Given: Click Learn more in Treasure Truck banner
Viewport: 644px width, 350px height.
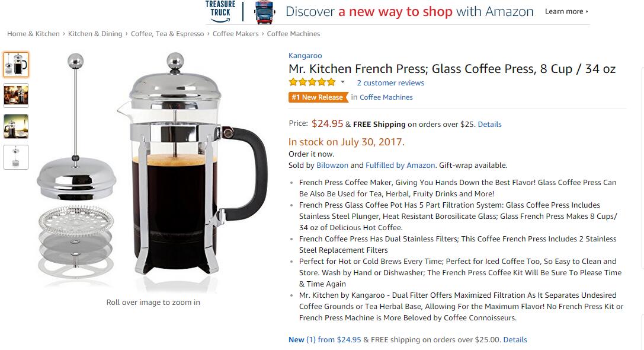Looking at the screenshot, I should pyautogui.click(x=566, y=11).
